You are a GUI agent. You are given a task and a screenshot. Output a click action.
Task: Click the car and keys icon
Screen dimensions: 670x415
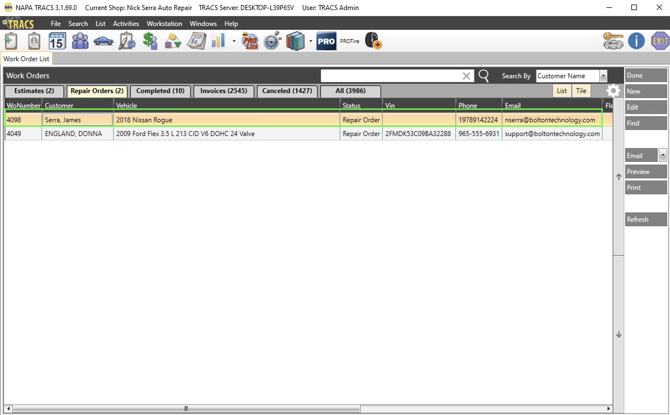pos(613,41)
